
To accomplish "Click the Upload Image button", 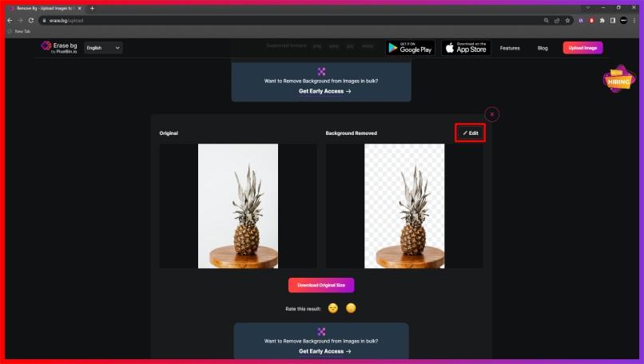I will [x=582, y=48].
